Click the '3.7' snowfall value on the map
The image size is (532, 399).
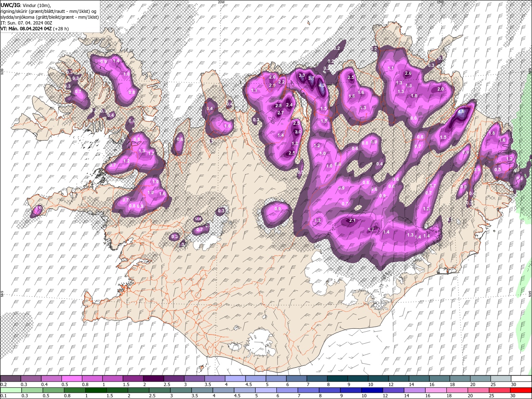click(x=311, y=78)
